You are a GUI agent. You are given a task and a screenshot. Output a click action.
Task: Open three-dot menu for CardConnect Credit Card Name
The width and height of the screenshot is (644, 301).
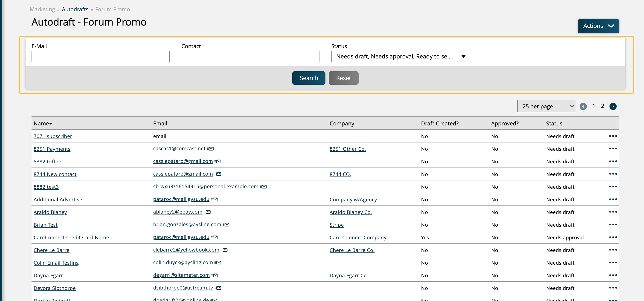[x=613, y=237]
